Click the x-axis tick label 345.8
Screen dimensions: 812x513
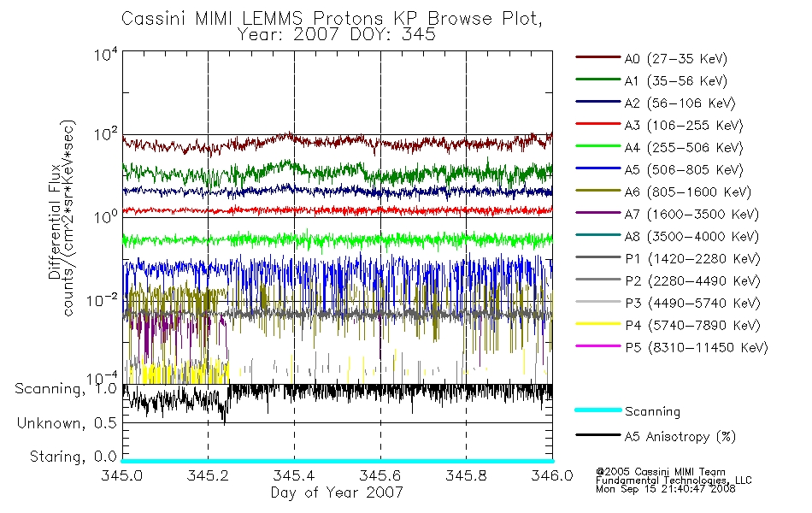466,475
